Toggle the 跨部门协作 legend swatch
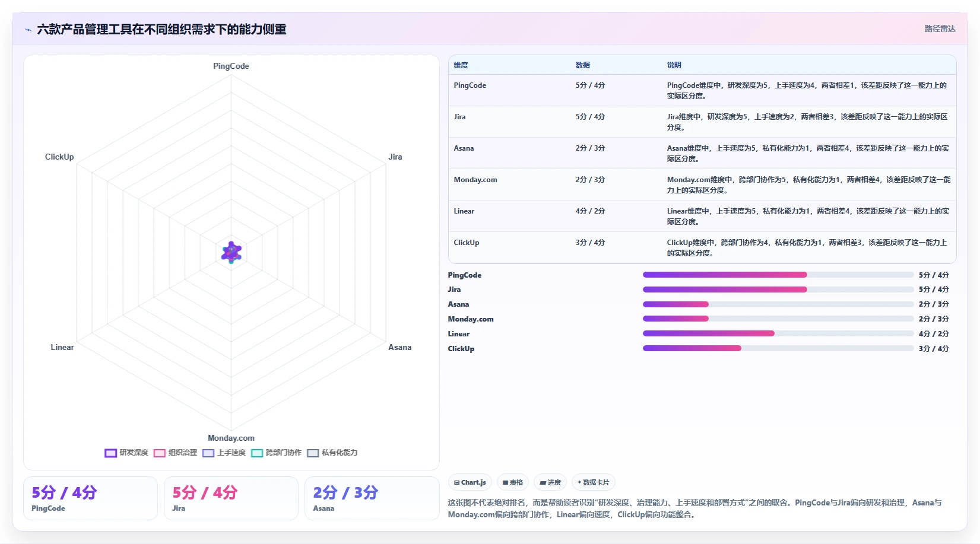 tap(256, 453)
